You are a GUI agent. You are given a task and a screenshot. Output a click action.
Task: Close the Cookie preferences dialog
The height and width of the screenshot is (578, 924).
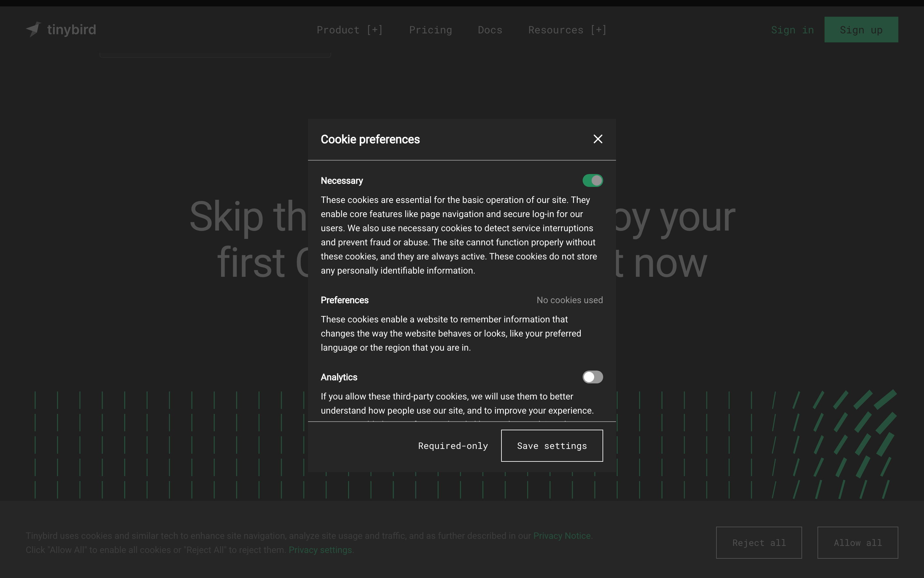pyautogui.click(x=598, y=139)
